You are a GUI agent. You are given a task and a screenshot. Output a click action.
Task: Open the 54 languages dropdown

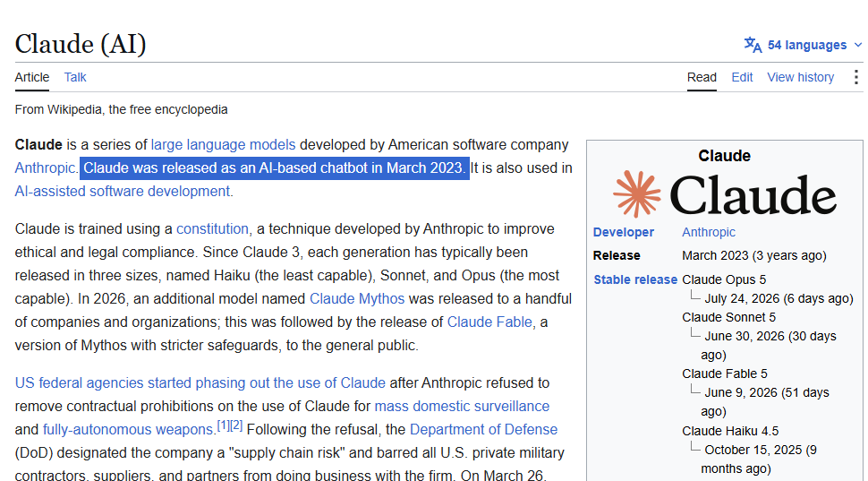pyautogui.click(x=804, y=45)
